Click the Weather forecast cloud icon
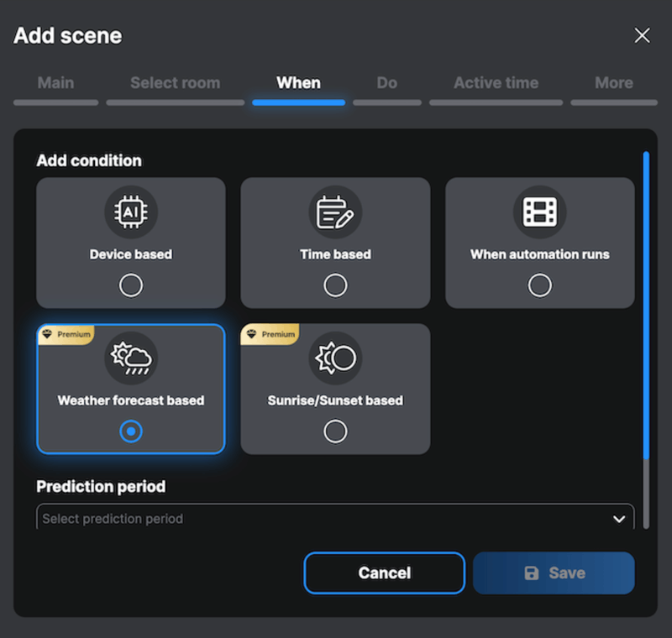 click(130, 358)
